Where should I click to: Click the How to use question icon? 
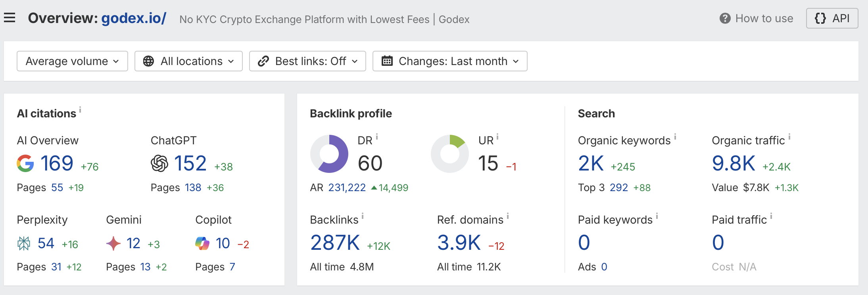coord(725,18)
